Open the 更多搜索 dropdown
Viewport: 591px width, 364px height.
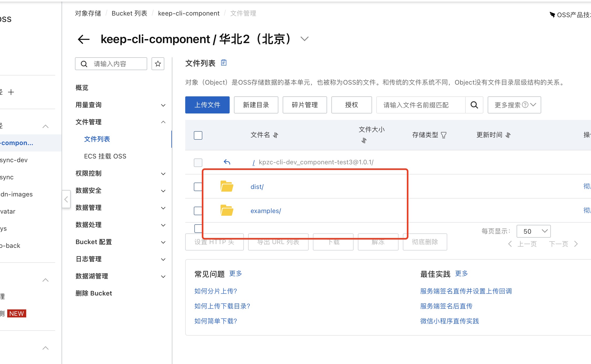(x=514, y=105)
